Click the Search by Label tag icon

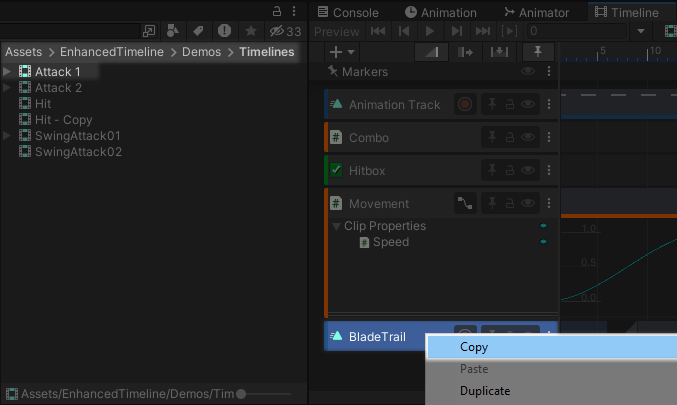coord(198,31)
